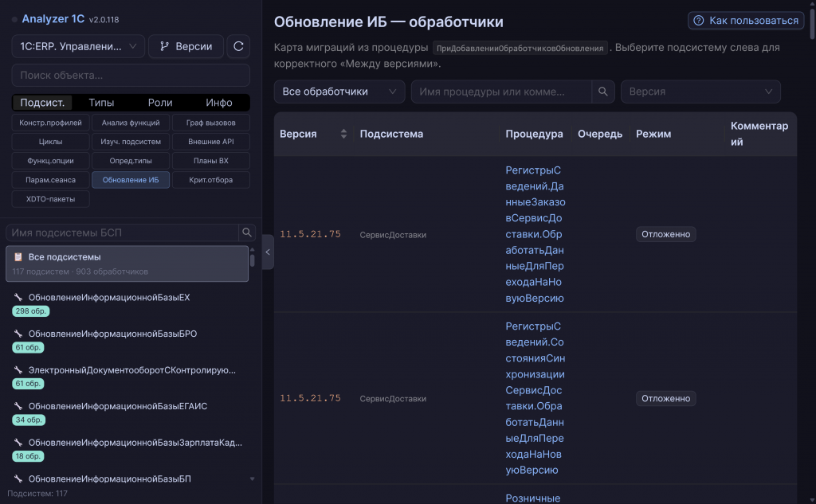Open Констр.профилей tool
816x504 pixels.
click(50, 123)
